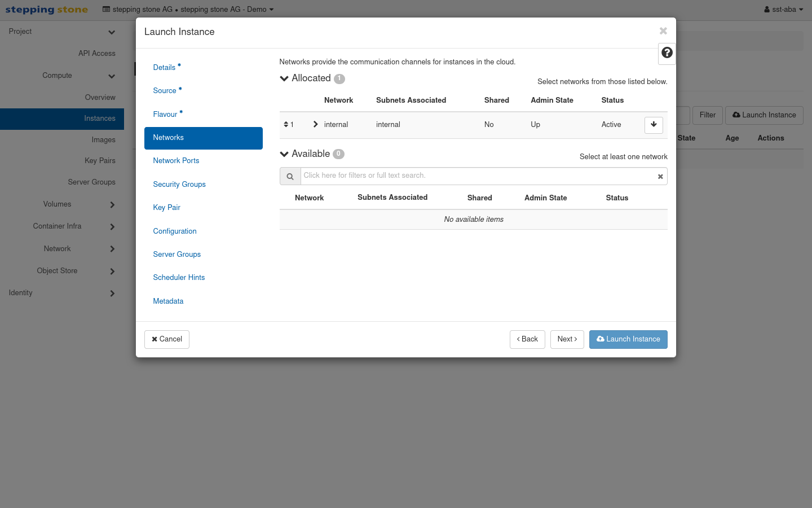Click the reorder handle of internal network
This screenshot has height=508, width=812.
coord(286,125)
